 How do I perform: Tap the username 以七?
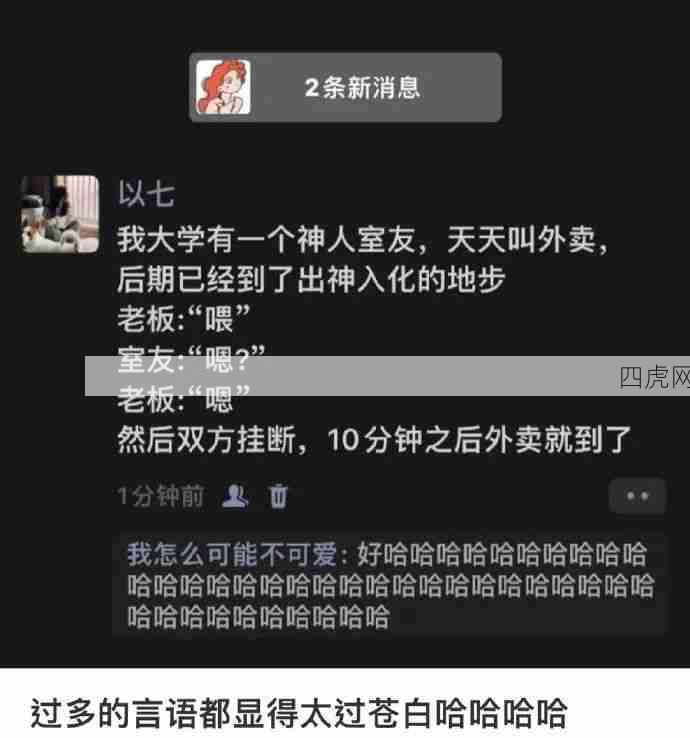pyautogui.click(x=146, y=193)
